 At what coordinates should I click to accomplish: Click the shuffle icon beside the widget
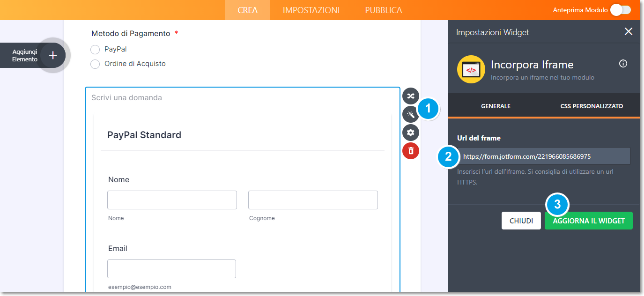click(x=411, y=96)
